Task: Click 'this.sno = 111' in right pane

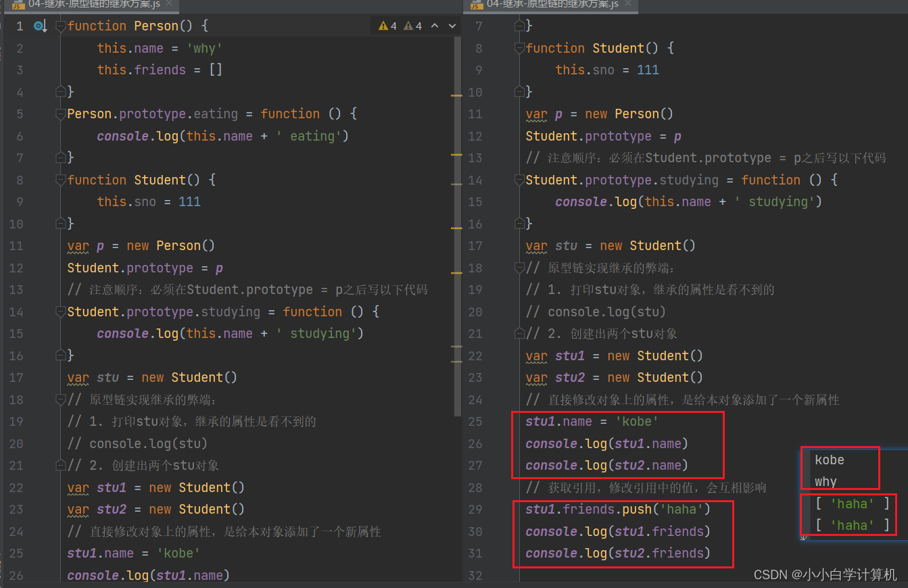Action: [x=607, y=70]
